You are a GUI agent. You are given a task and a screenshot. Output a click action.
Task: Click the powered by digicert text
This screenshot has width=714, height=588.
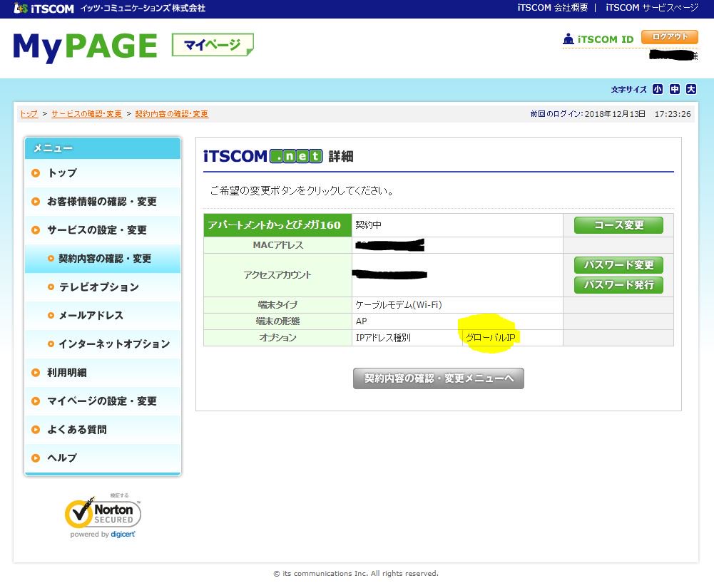coord(103,534)
